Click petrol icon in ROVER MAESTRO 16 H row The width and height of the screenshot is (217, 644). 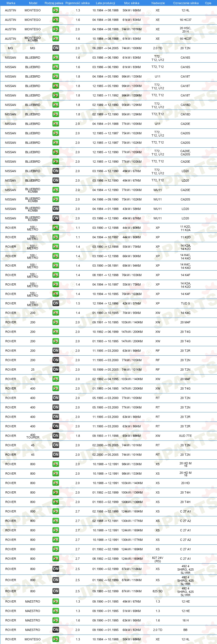point(56,620)
